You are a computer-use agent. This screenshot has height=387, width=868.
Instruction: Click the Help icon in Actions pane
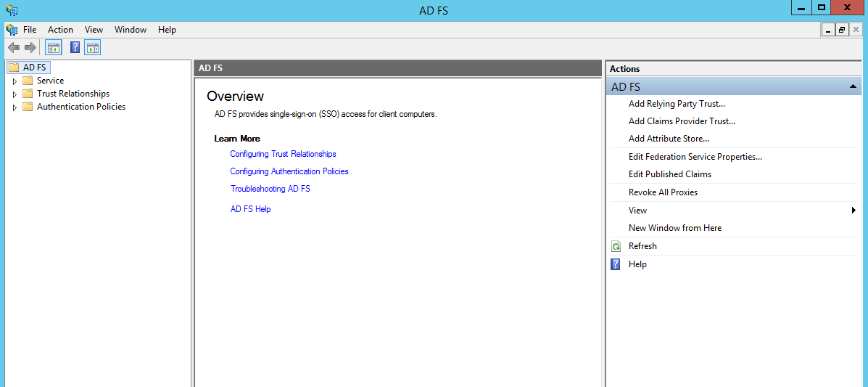[616, 264]
